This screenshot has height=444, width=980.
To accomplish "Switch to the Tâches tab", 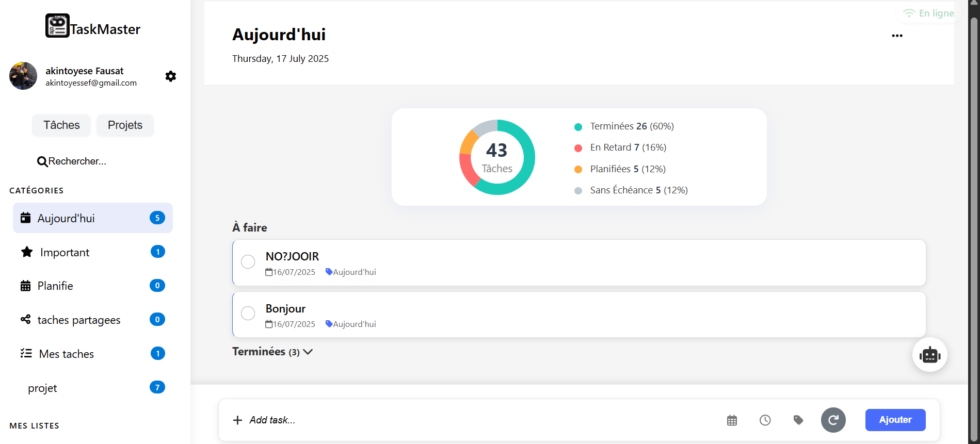I will (x=61, y=125).
